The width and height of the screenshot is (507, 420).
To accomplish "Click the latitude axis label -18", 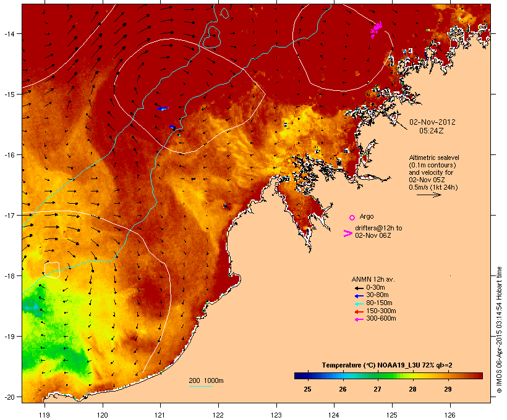I will click(x=9, y=276).
